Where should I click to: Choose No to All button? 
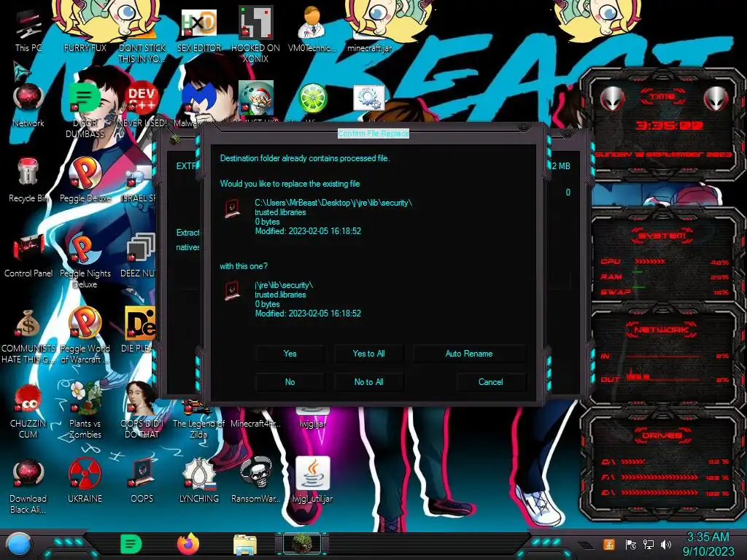pyautogui.click(x=368, y=382)
